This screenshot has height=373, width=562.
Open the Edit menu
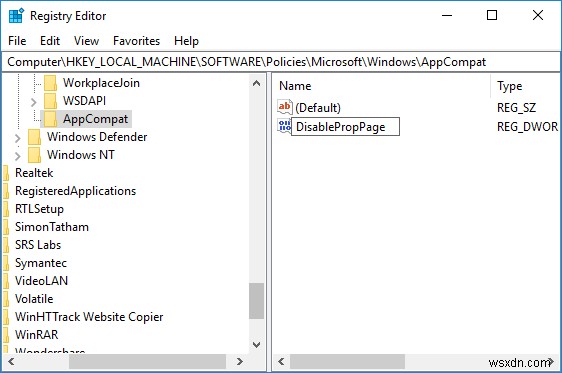[x=50, y=41]
